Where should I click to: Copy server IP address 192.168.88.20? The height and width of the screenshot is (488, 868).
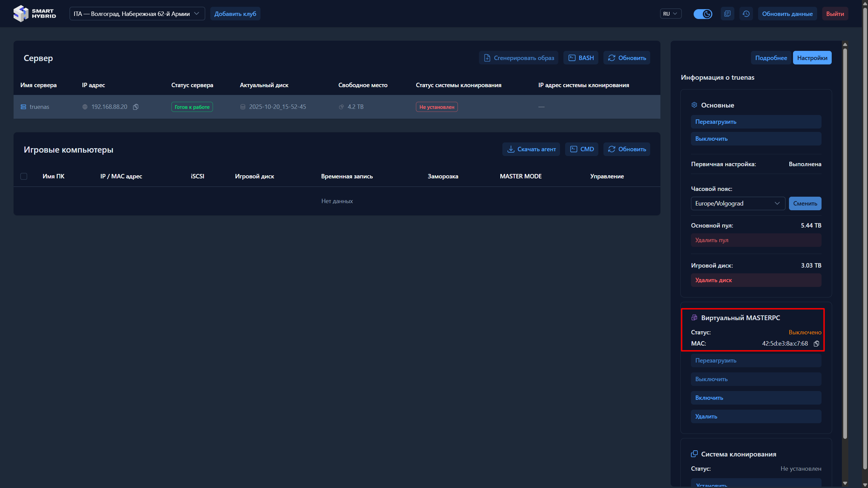[136, 107]
